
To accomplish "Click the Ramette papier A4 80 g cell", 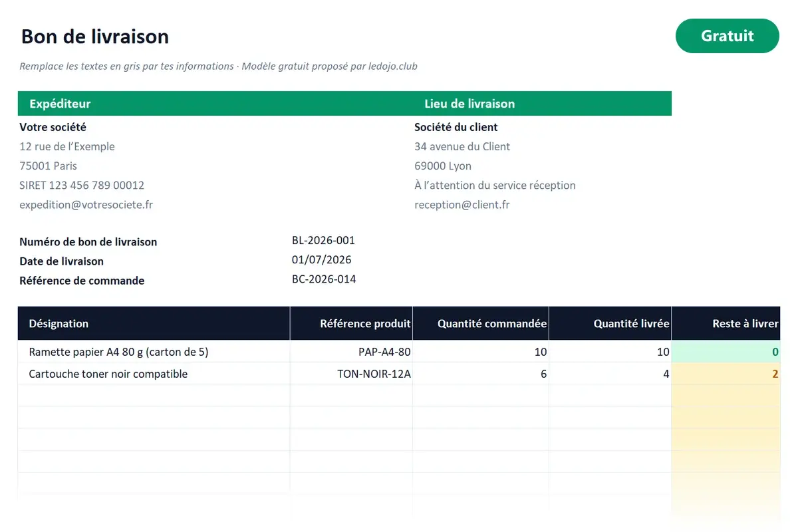I will (x=154, y=352).
